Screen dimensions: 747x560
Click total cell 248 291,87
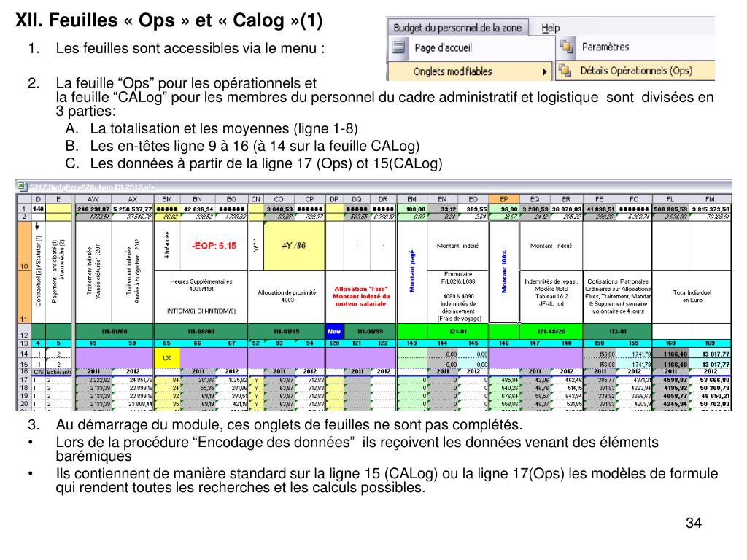(x=93, y=209)
